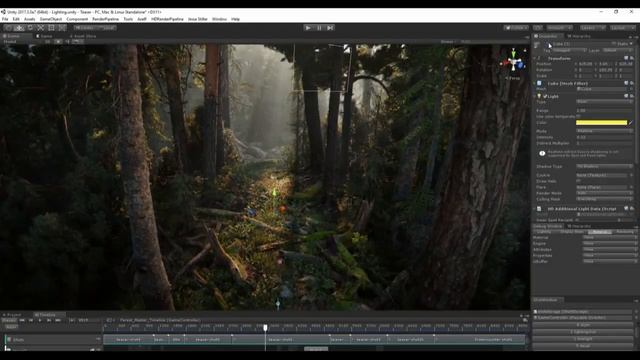This screenshot has width=640, height=360.
Task: Click the Play button
Action: pyautogui.click(x=308, y=28)
